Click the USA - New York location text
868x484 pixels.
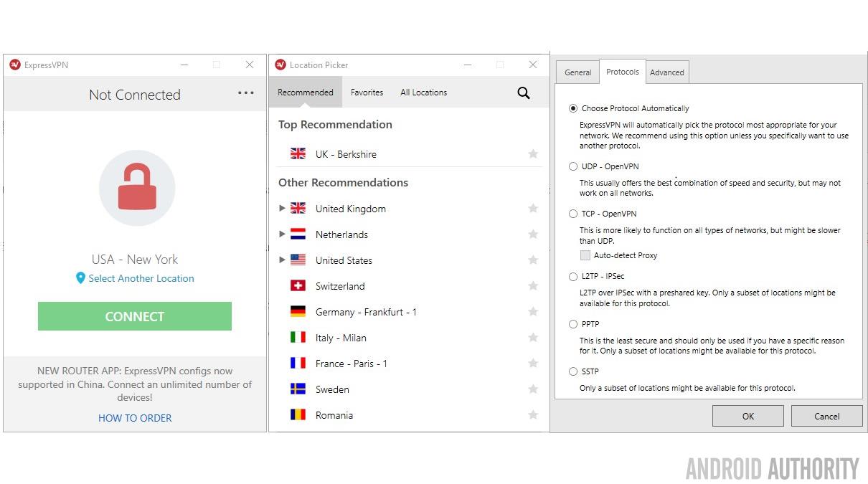click(135, 259)
